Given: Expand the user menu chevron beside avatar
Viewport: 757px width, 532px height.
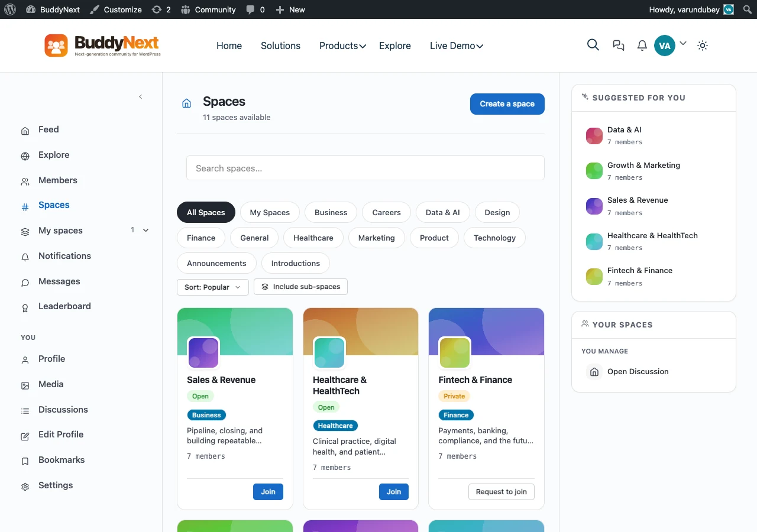Looking at the screenshot, I should 683,43.
